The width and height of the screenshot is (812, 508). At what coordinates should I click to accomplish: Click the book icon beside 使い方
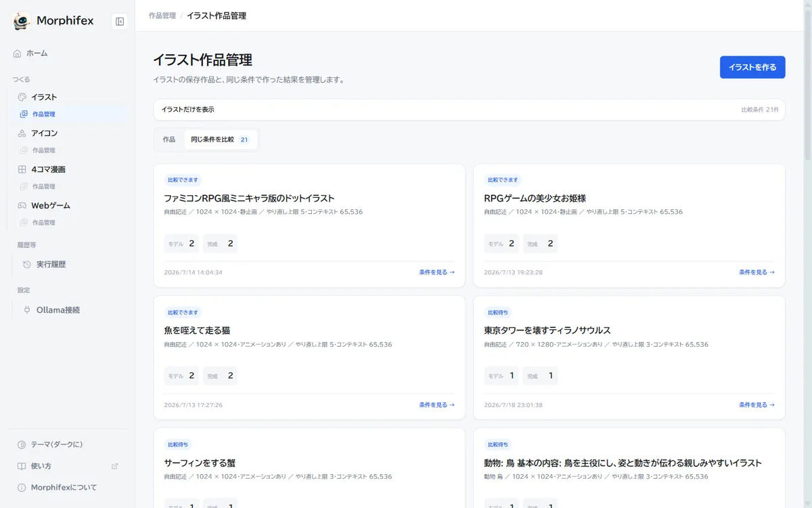point(22,466)
